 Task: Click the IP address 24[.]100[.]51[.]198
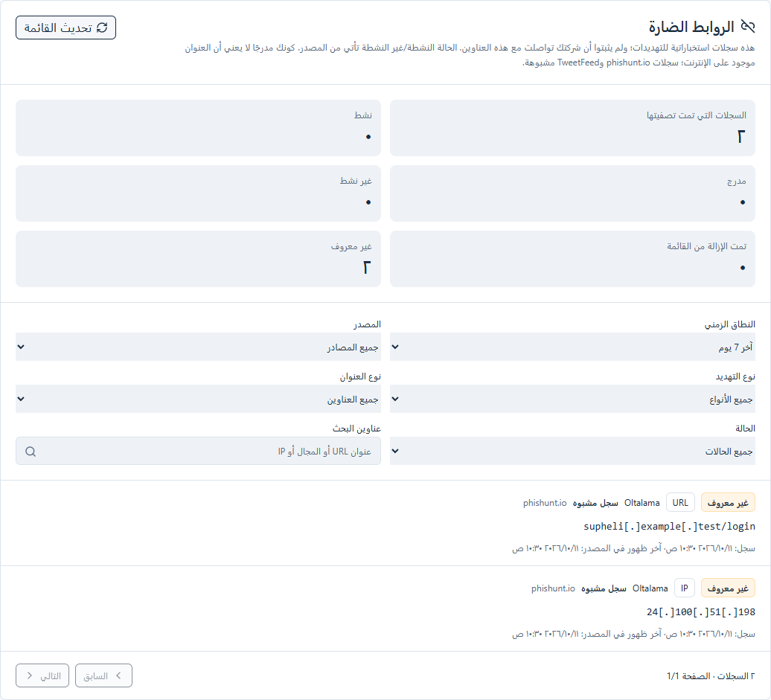click(701, 611)
